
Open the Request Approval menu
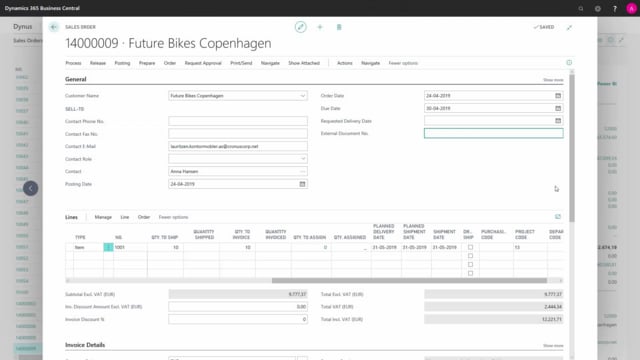pos(203,63)
